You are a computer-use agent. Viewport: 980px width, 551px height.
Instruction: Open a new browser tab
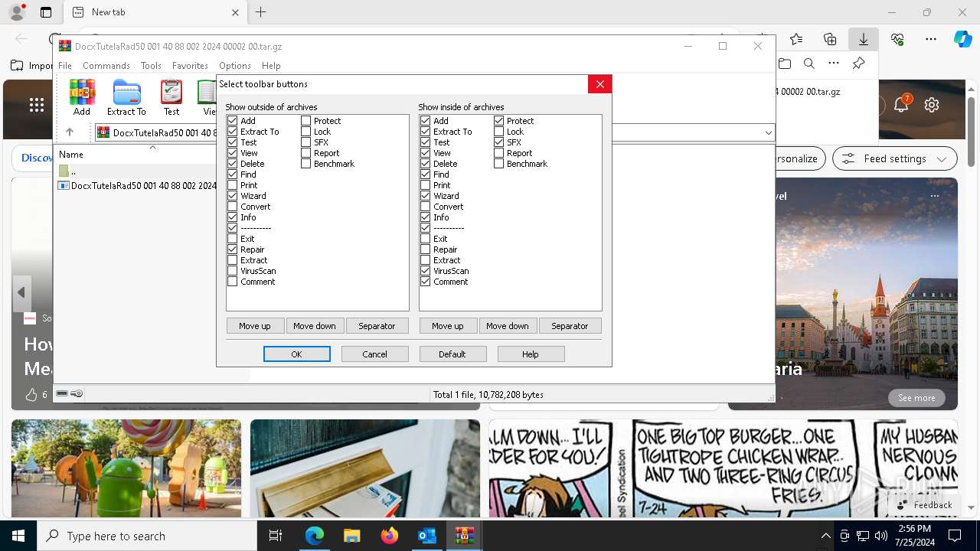(261, 12)
